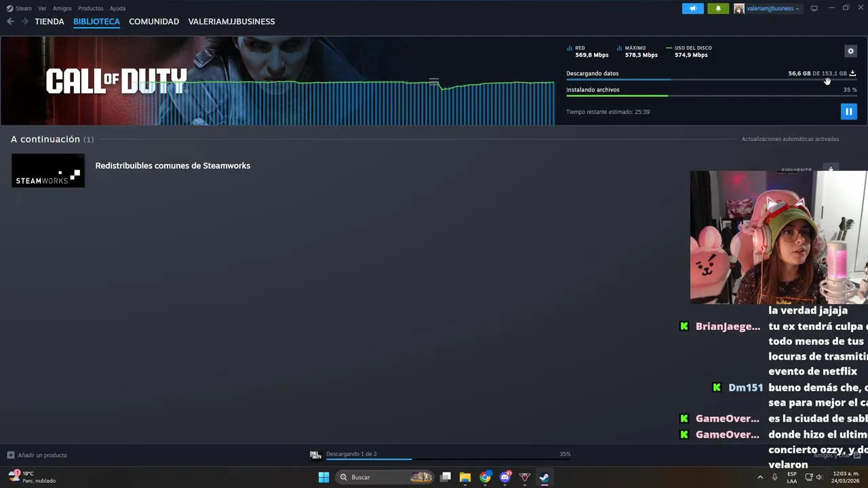Open network and volume quick settings
The height and width of the screenshot is (488, 868).
[814, 477]
